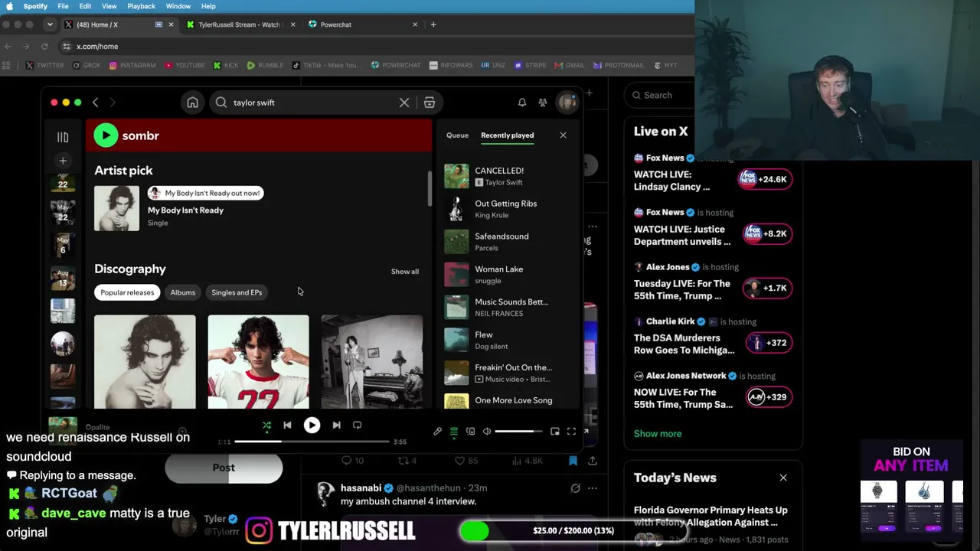Filter discography by Singles and EPs
Viewport: 980px width, 551px height.
point(237,292)
